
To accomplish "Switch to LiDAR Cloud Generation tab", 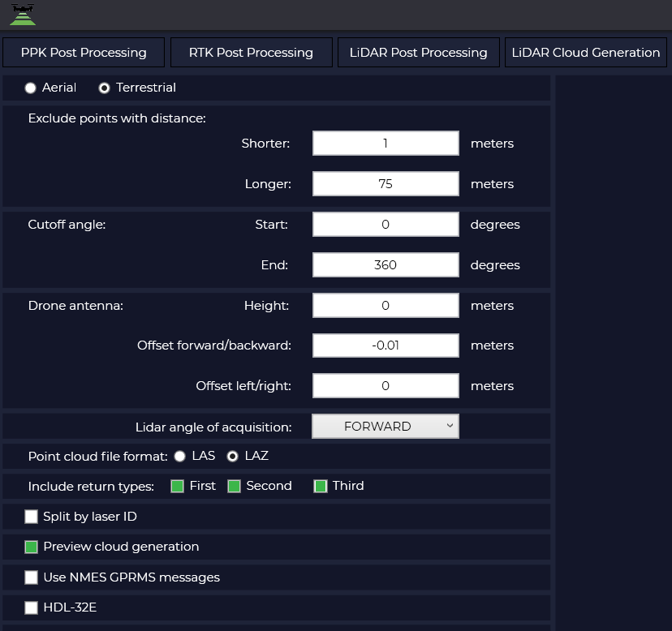I will [585, 53].
